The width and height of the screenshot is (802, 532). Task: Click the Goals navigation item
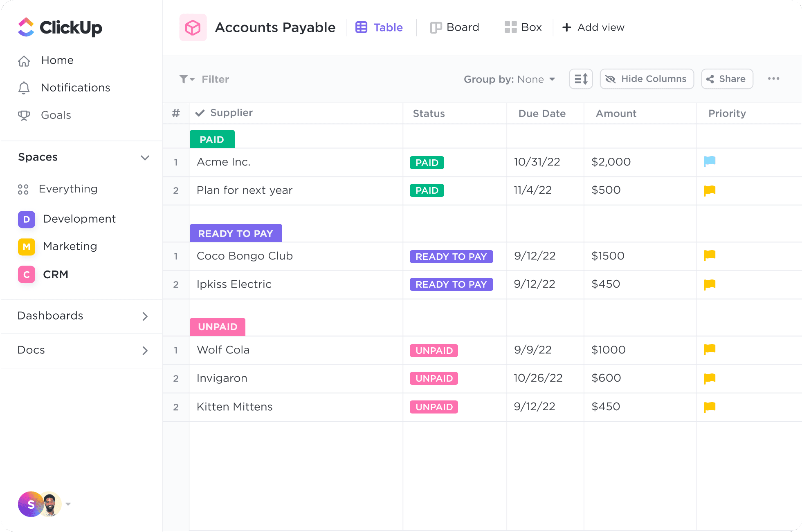click(x=55, y=114)
